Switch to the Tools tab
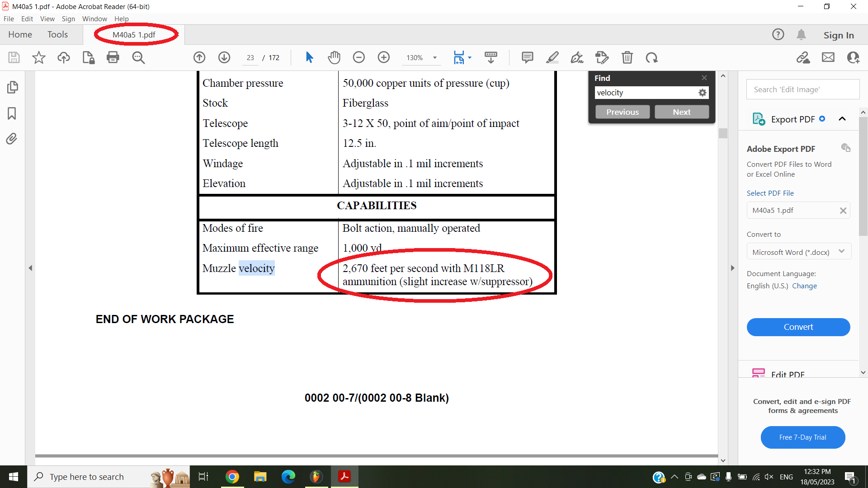Screen dimensions: 868x488 click(57, 34)
